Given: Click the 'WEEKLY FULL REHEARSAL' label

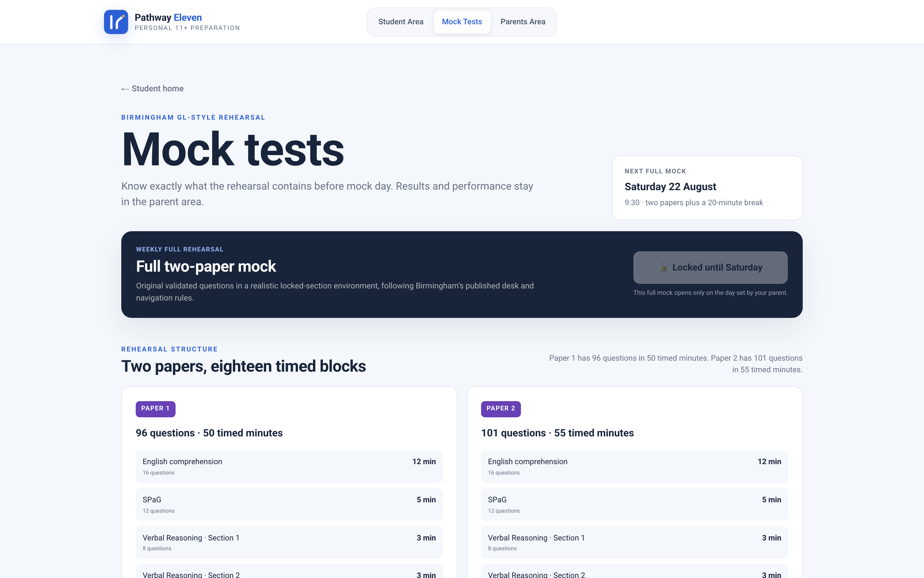Looking at the screenshot, I should (179, 249).
